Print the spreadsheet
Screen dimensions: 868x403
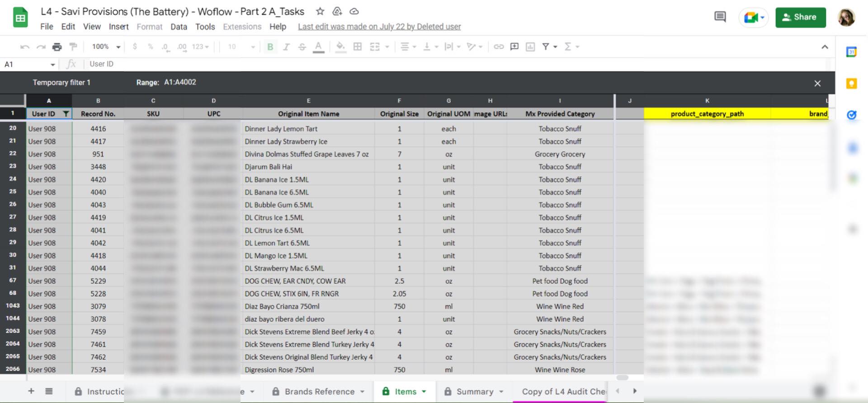(x=57, y=47)
